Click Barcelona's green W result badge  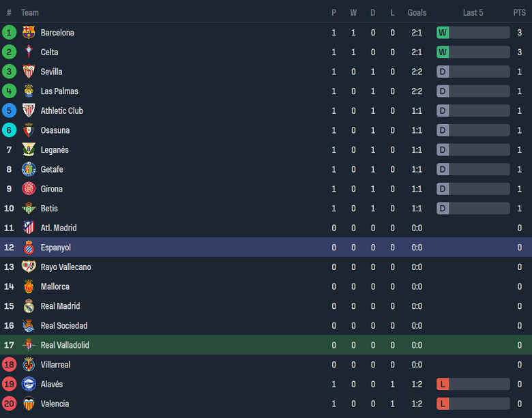click(443, 33)
